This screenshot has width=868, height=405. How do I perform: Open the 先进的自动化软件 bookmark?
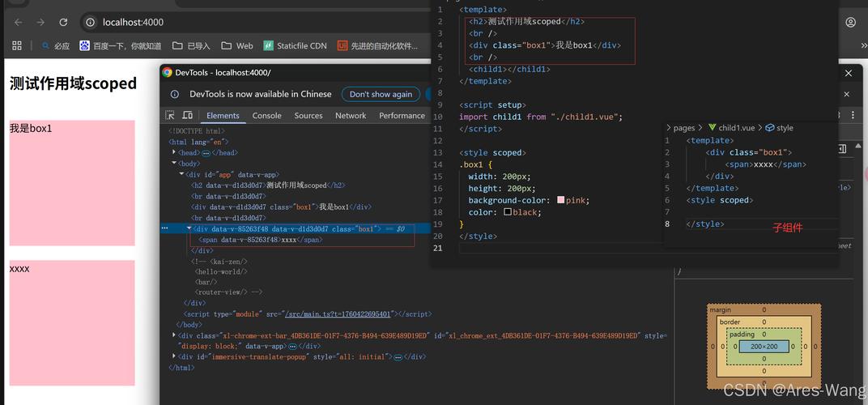[377, 45]
